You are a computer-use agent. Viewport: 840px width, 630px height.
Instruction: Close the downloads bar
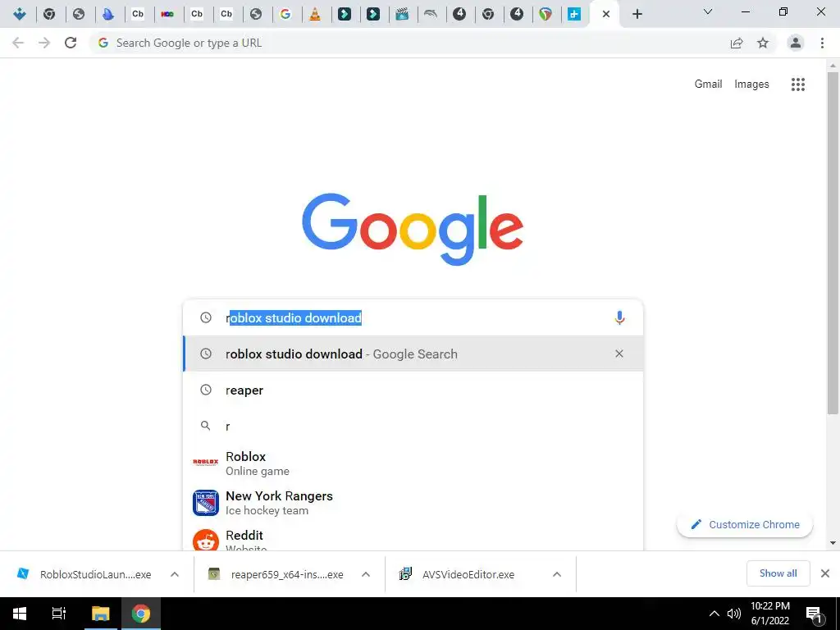(x=825, y=573)
